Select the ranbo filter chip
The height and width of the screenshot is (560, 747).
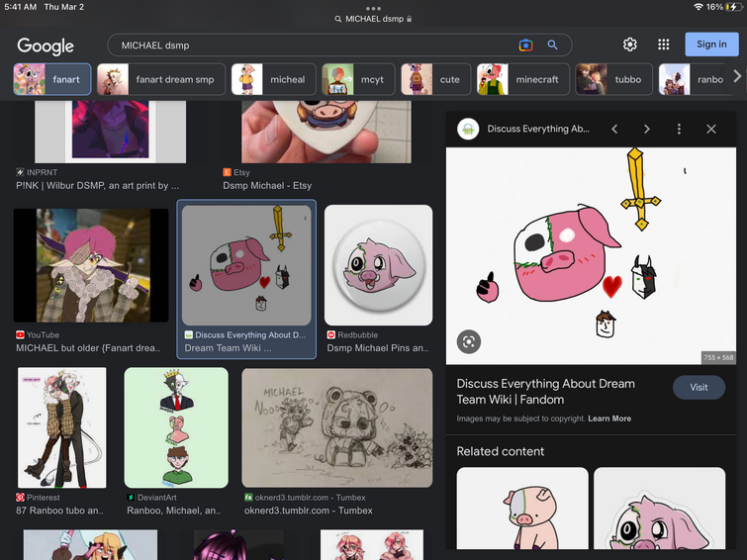pos(693,79)
